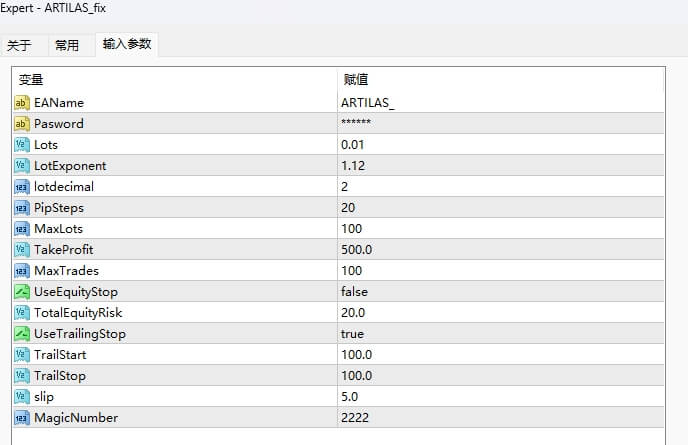
Task: Open the 常用 tab
Action: point(67,45)
